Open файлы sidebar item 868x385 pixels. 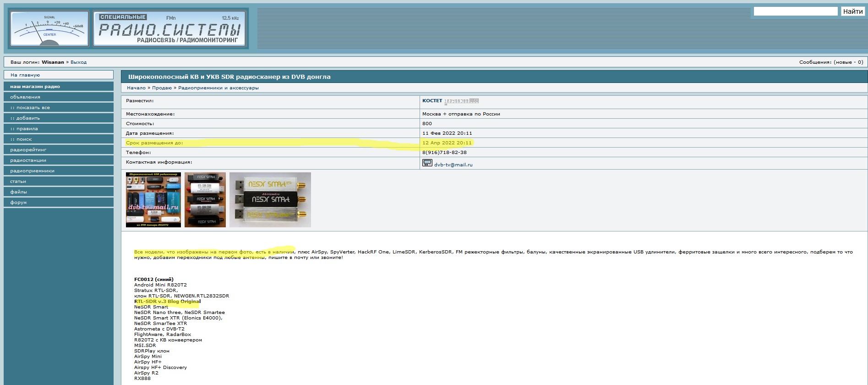(x=59, y=192)
